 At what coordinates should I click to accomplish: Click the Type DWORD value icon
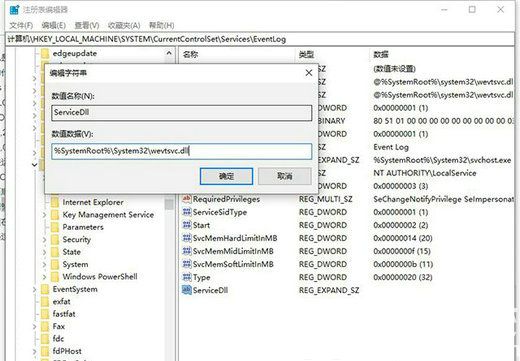pos(187,277)
